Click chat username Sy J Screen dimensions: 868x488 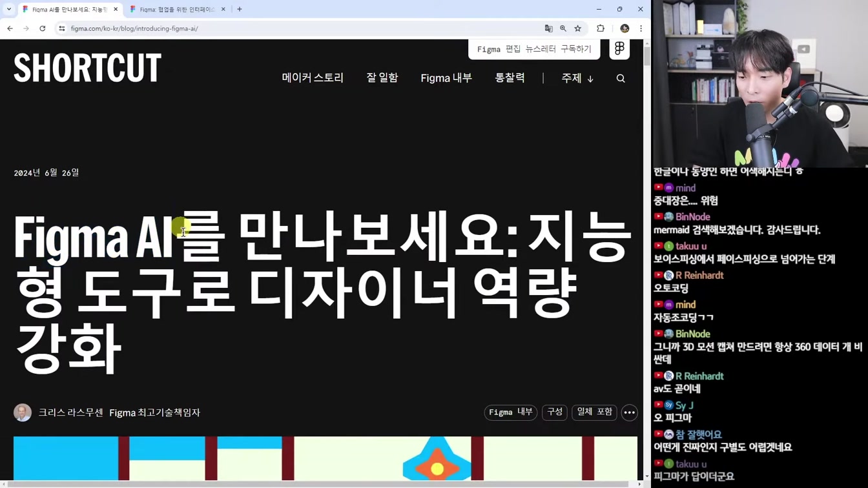[685, 405]
